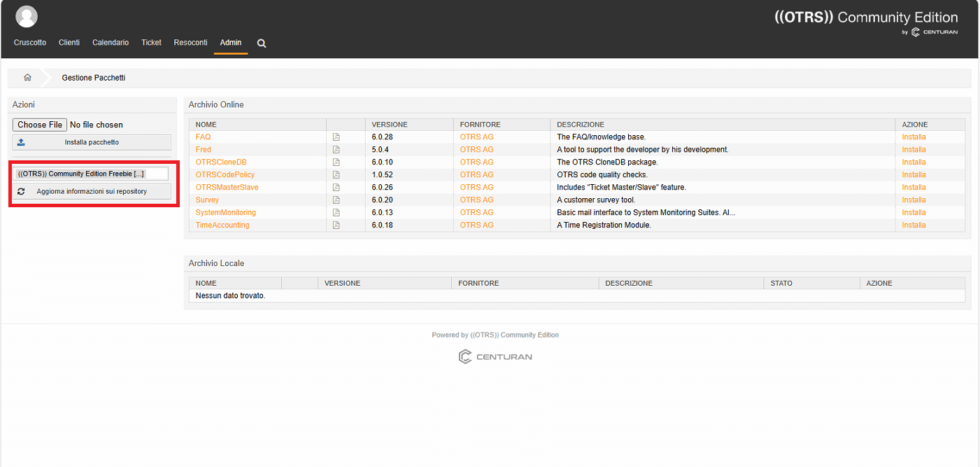Click Installa for the SystemMonitoring package
The width and height of the screenshot is (980, 467).
914,213
